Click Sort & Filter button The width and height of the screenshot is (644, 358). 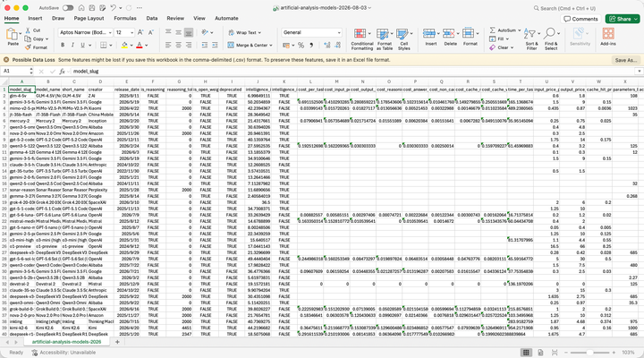[531, 38]
